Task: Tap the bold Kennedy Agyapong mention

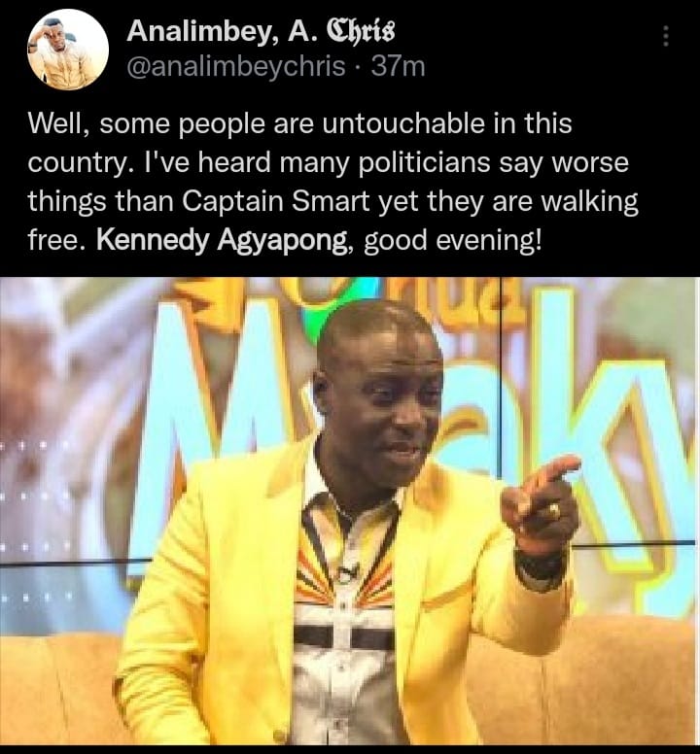Action: (x=223, y=240)
